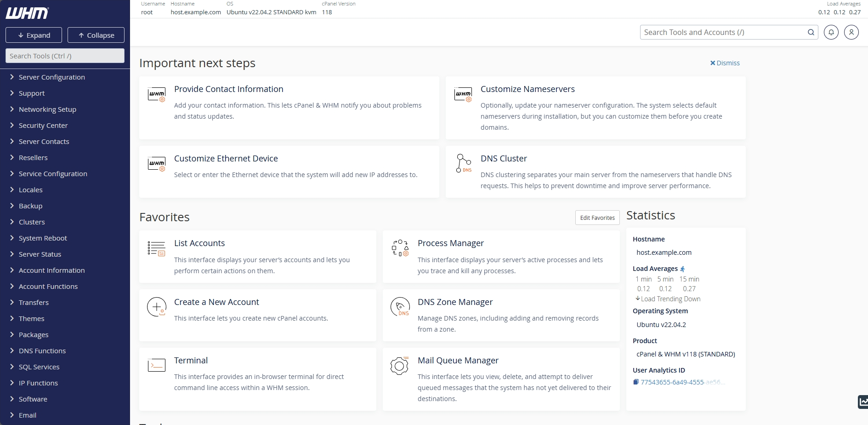
Task: Open the notifications bell icon
Action: tap(831, 32)
